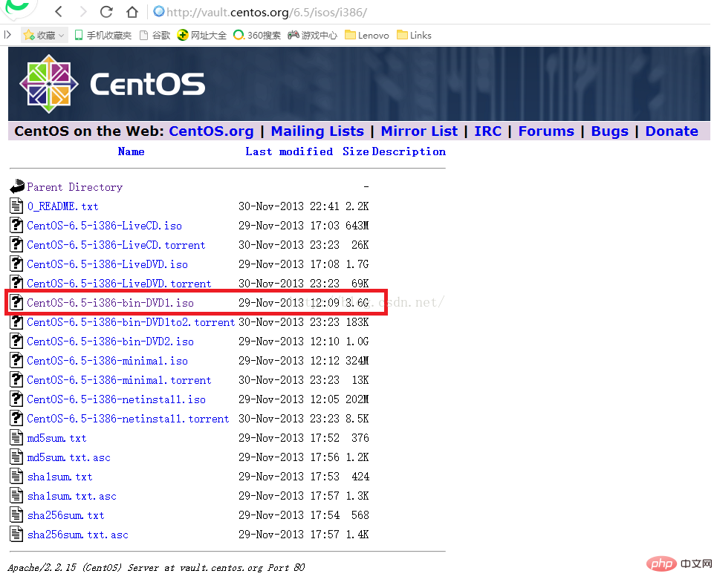This screenshot has height=588, width=720.
Task: Click the icon beside netinstall.iso
Action: pos(16,399)
